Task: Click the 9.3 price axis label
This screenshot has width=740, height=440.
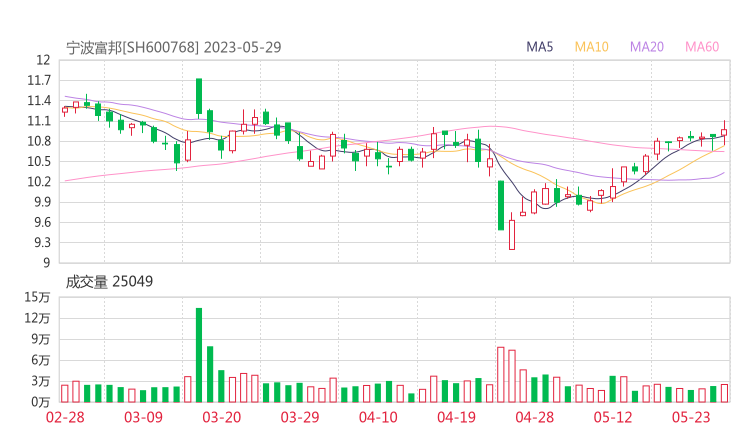Action: pyautogui.click(x=40, y=243)
